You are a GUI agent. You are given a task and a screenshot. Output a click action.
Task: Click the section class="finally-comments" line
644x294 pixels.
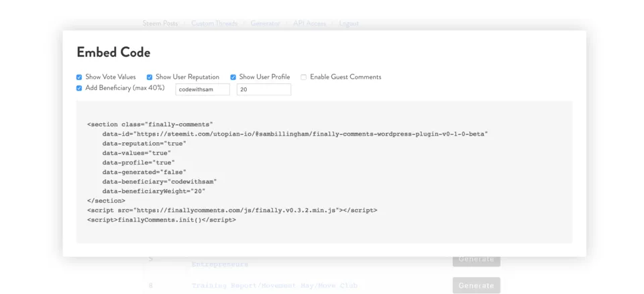pyautogui.click(x=150, y=124)
